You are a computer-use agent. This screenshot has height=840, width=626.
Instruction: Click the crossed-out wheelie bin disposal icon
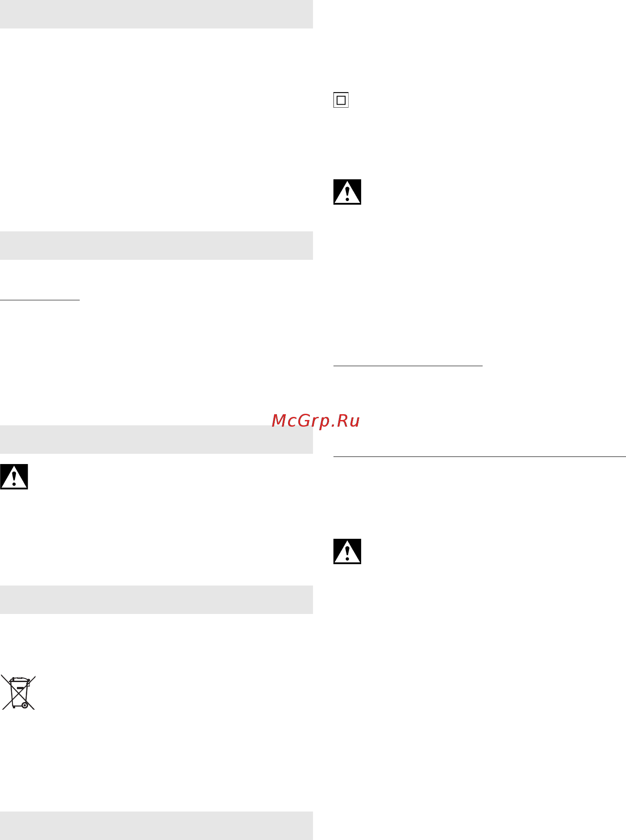18,692
